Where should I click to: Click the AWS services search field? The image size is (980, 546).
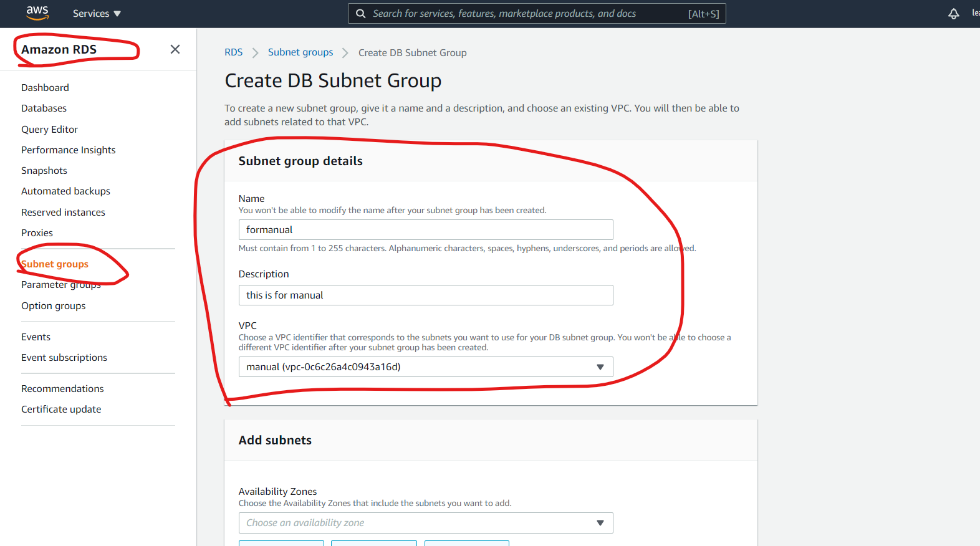click(x=537, y=14)
